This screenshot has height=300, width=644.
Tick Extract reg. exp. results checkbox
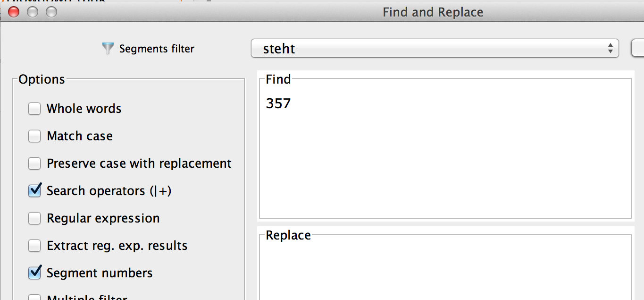pos(34,246)
